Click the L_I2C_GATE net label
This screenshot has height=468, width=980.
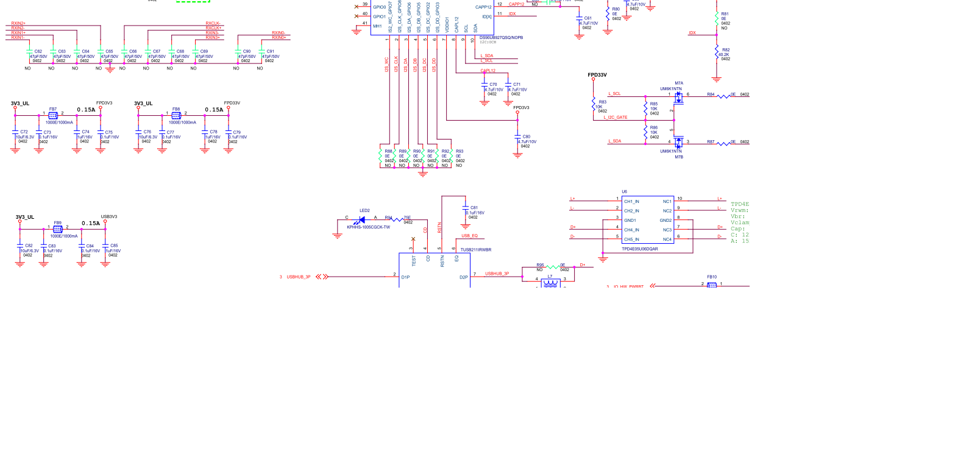pos(616,118)
